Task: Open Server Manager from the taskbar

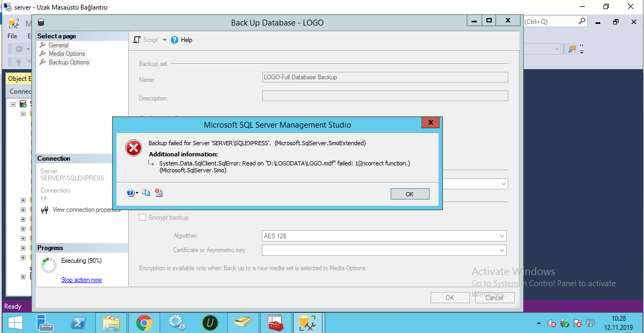Action: click(45, 322)
